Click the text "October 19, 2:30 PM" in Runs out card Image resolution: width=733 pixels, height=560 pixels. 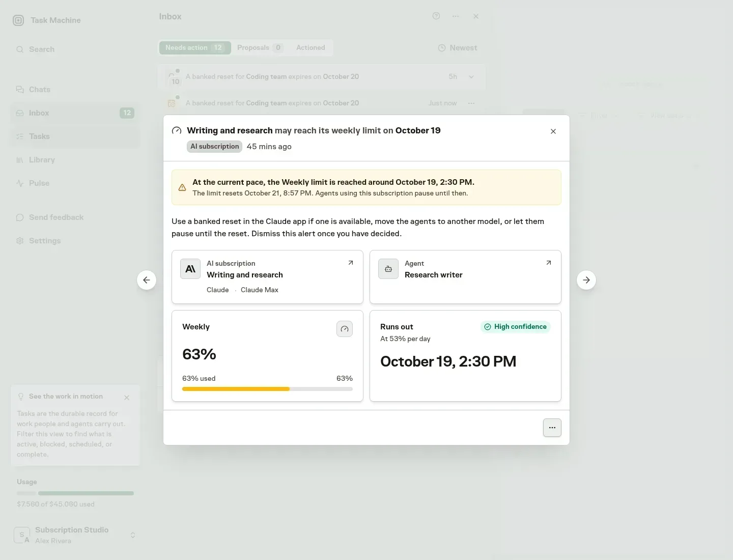point(448,361)
